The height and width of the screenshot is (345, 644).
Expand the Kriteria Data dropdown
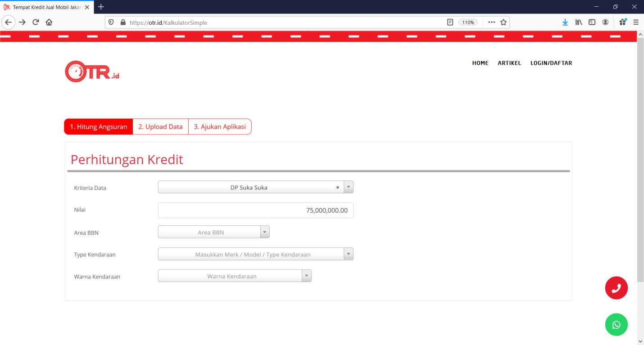[x=348, y=187]
